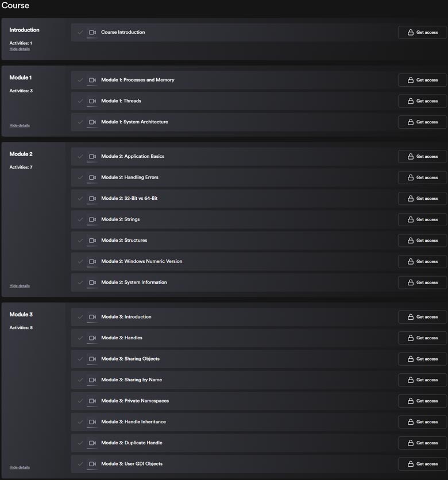Click video icon for Module 1: System Architecture

92,122
